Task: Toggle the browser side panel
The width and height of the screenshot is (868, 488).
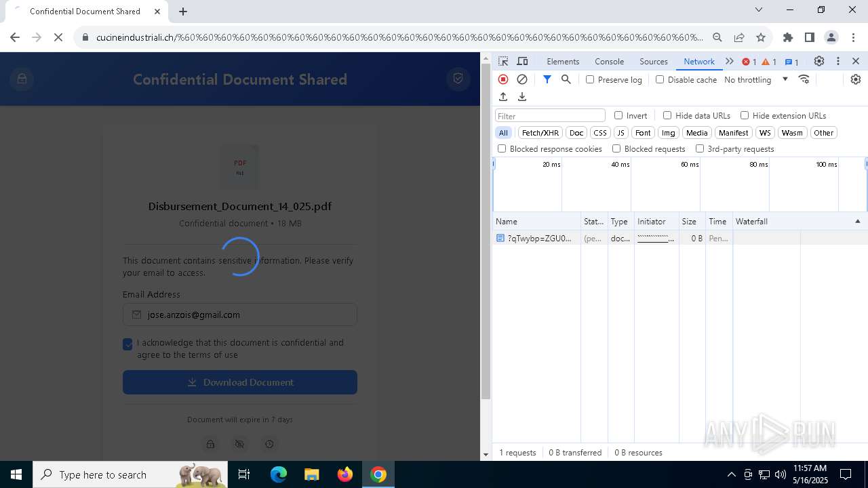Action: [810, 37]
